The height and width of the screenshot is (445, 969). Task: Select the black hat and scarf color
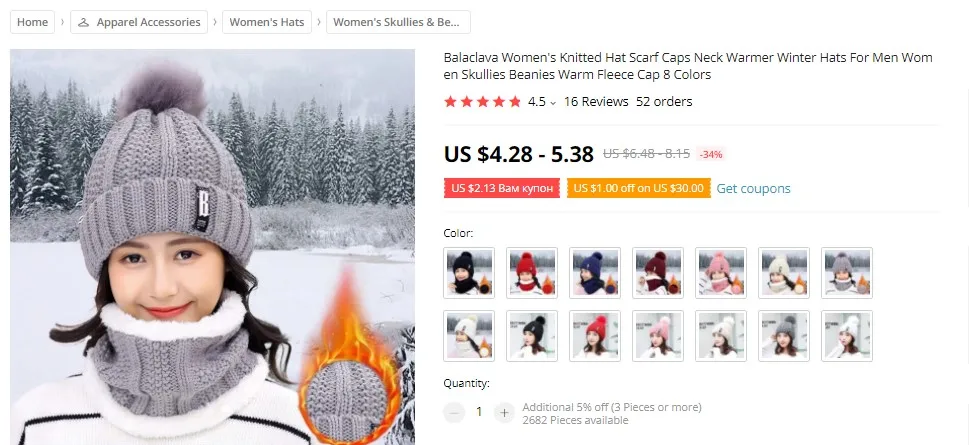click(469, 273)
